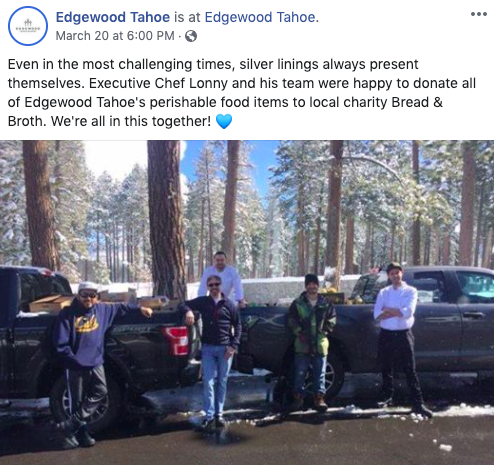Click the red tail light of pickup truck
This screenshot has width=494, height=465.
click(x=177, y=340)
